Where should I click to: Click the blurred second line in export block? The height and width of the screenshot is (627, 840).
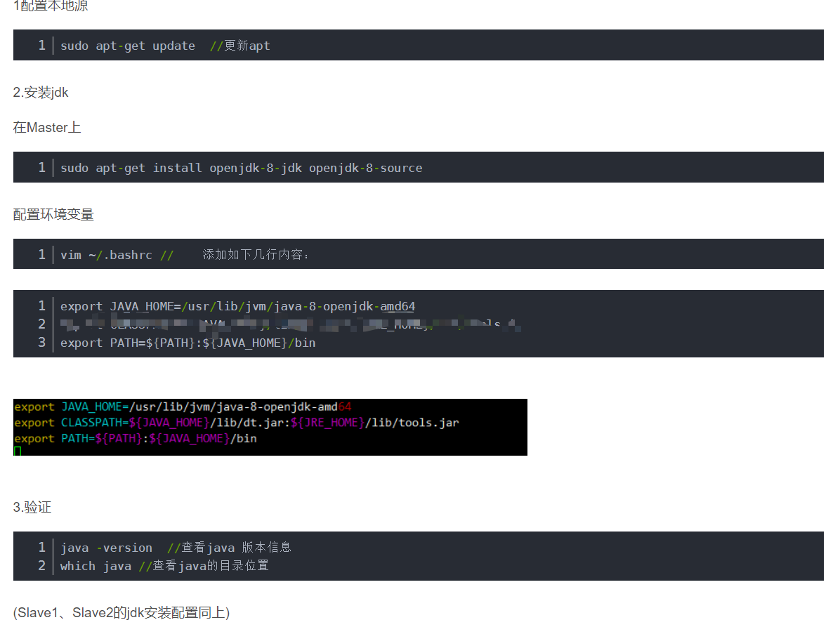290,324
